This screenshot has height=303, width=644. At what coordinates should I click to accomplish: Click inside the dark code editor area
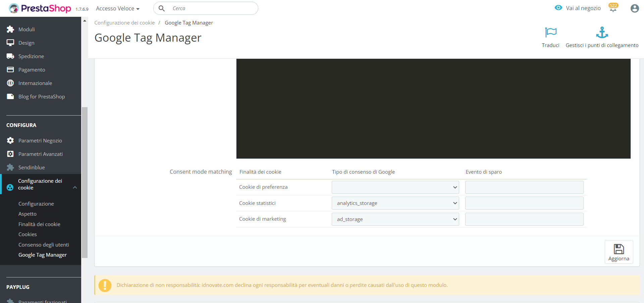point(433,109)
